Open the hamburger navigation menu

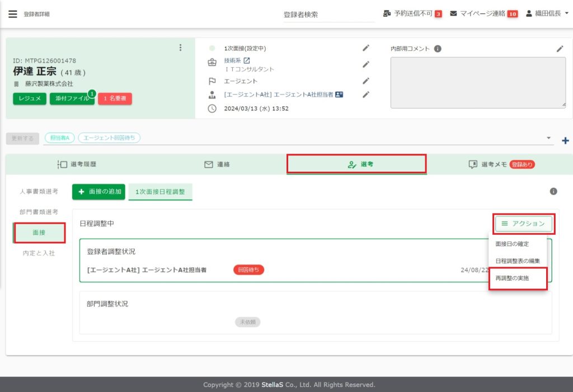(12, 14)
